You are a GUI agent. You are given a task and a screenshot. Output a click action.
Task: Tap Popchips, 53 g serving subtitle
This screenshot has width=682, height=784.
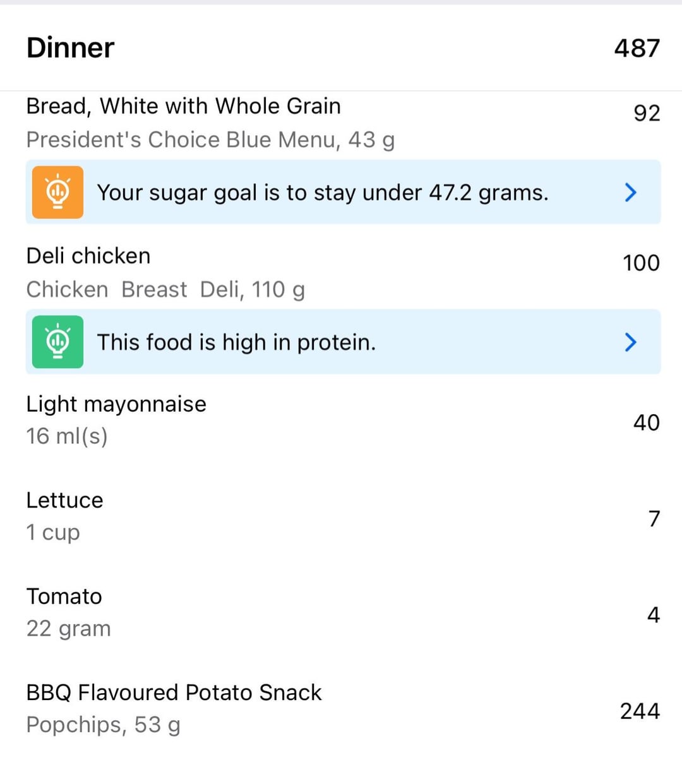pos(104,725)
